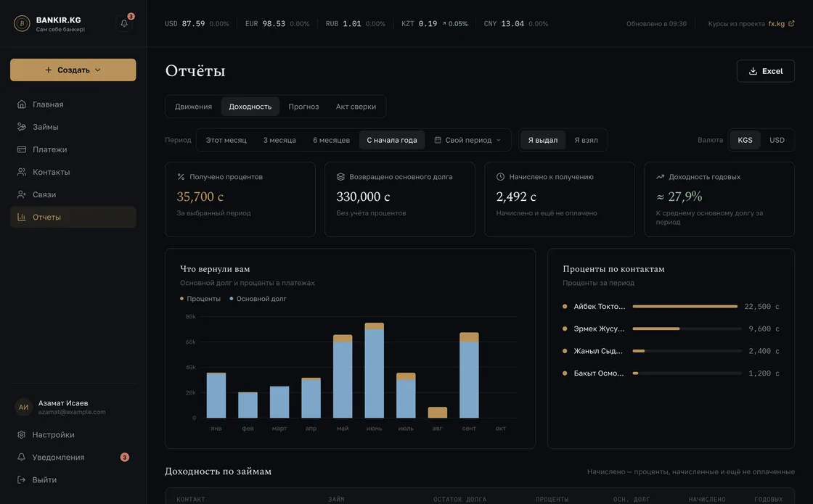This screenshot has width=813, height=504.
Task: Click the external link icon next to fx.kg
Action: [x=791, y=23]
